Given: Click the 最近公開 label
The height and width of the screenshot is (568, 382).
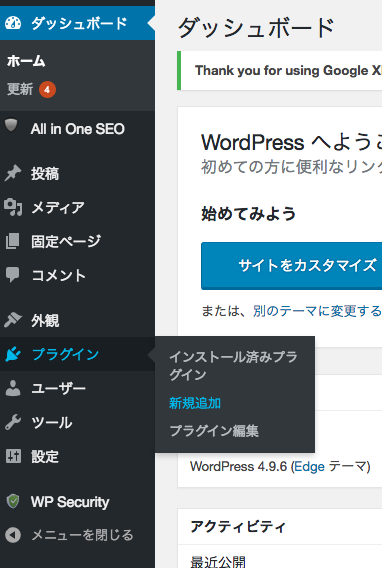Looking at the screenshot, I should (218, 561).
